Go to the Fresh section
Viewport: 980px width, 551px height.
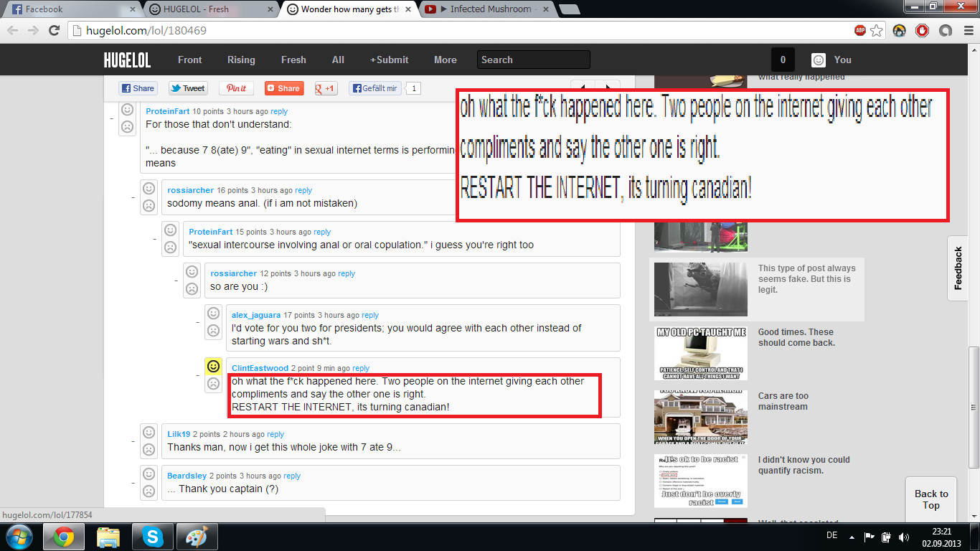tap(293, 60)
